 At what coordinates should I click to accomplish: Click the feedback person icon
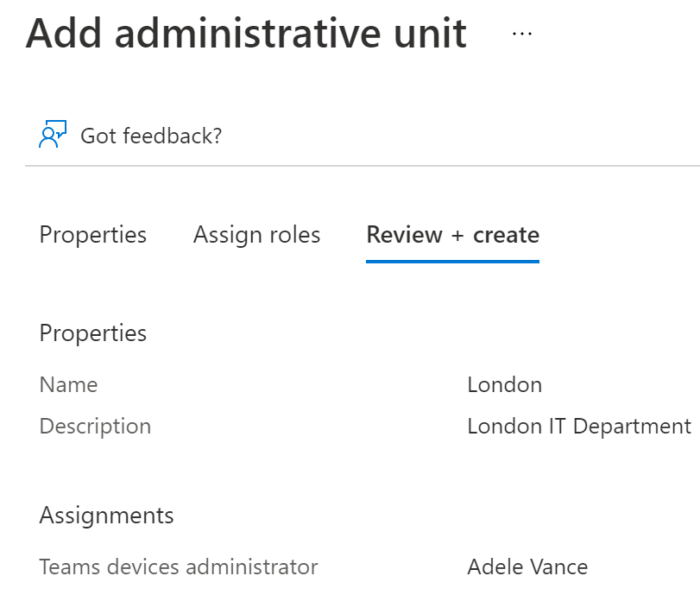click(x=54, y=135)
